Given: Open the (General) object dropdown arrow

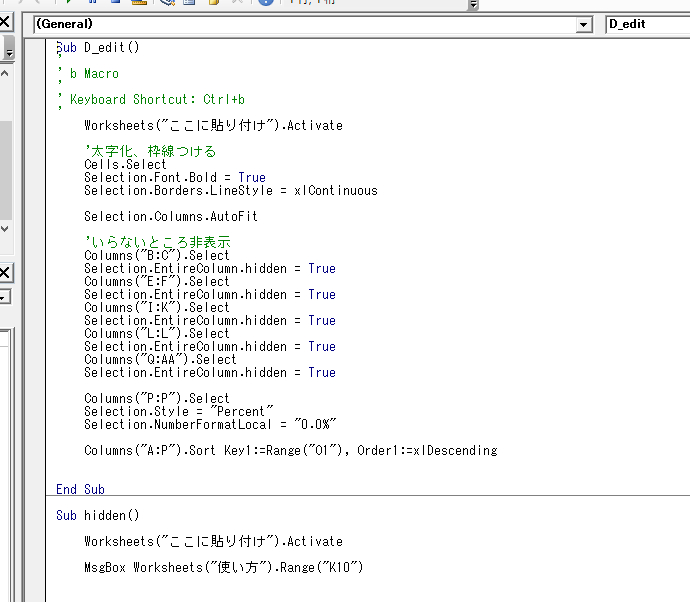Looking at the screenshot, I should click(584, 25).
